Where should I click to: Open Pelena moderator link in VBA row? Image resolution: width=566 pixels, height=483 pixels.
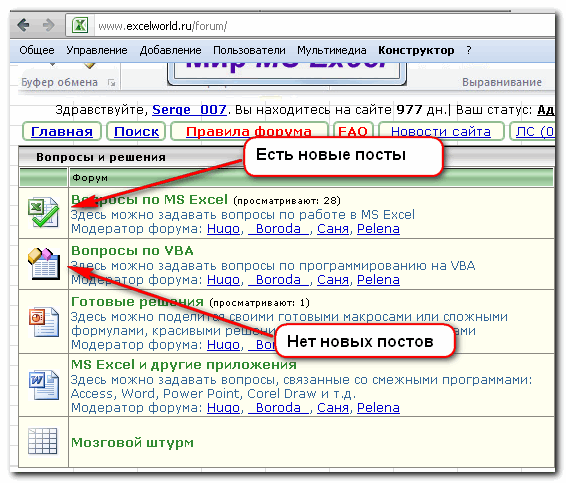(x=378, y=279)
